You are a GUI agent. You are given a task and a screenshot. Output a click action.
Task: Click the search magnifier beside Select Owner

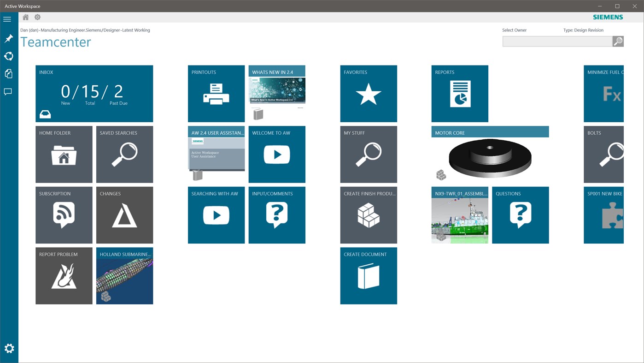617,41
